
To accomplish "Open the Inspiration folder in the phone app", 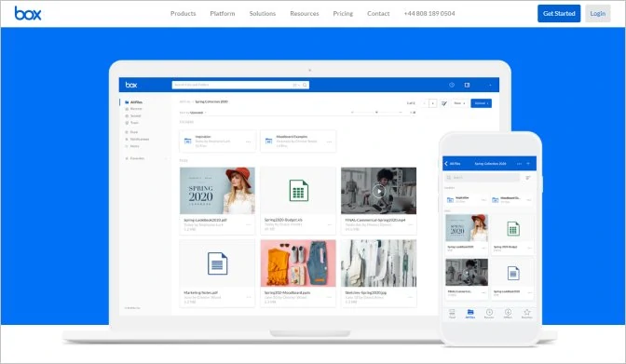I will 466,199.
